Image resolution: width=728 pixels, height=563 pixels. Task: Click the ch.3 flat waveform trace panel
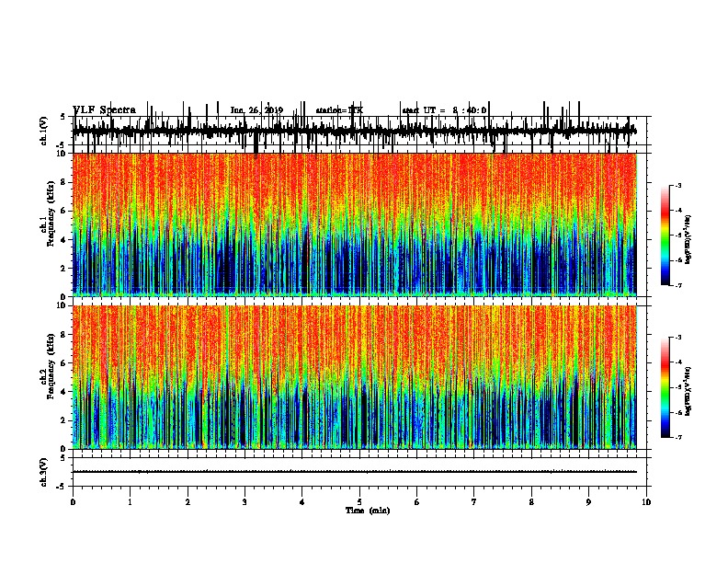(358, 472)
